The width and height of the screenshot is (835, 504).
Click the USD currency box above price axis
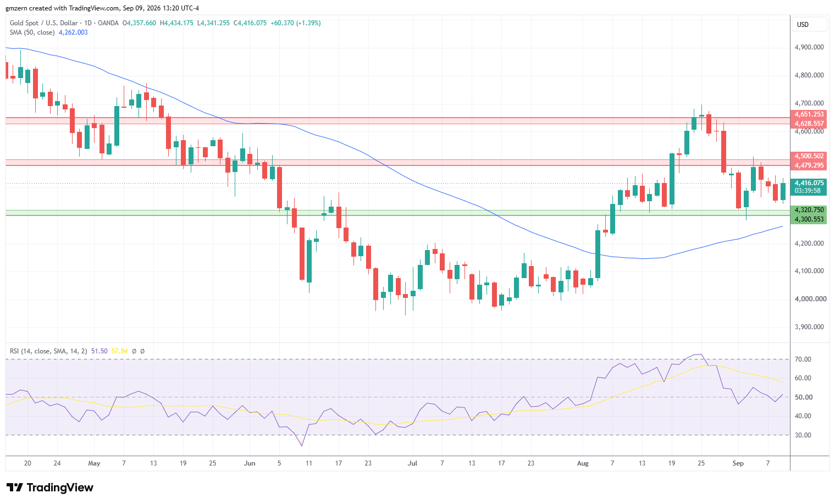(809, 24)
